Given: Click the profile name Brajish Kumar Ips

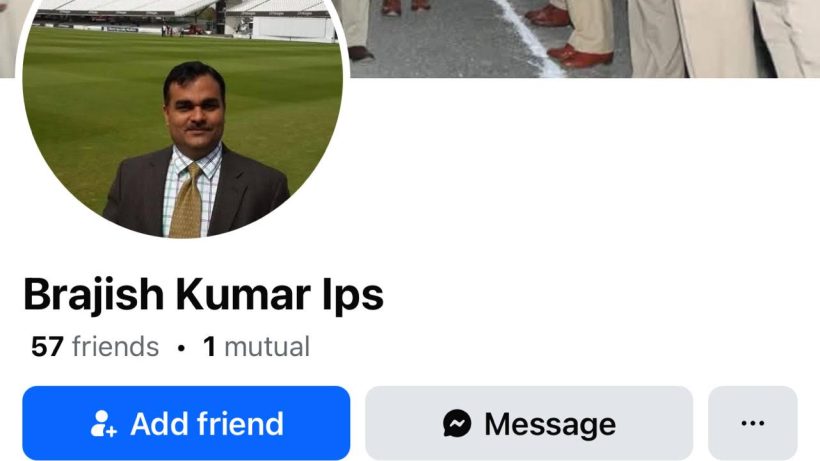Looking at the screenshot, I should pos(203,295).
